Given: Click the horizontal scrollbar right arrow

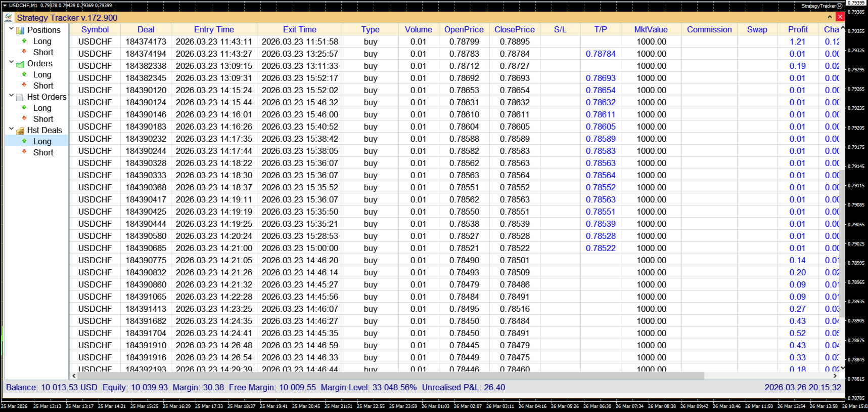Looking at the screenshot, I should pyautogui.click(x=835, y=376).
